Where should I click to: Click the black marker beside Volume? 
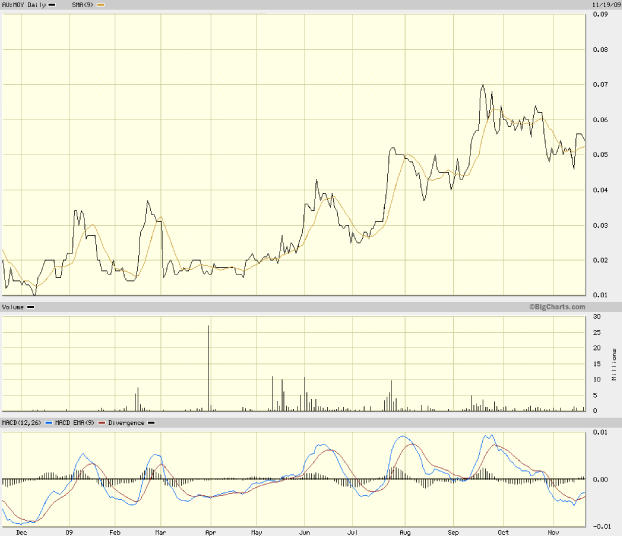(x=32, y=305)
